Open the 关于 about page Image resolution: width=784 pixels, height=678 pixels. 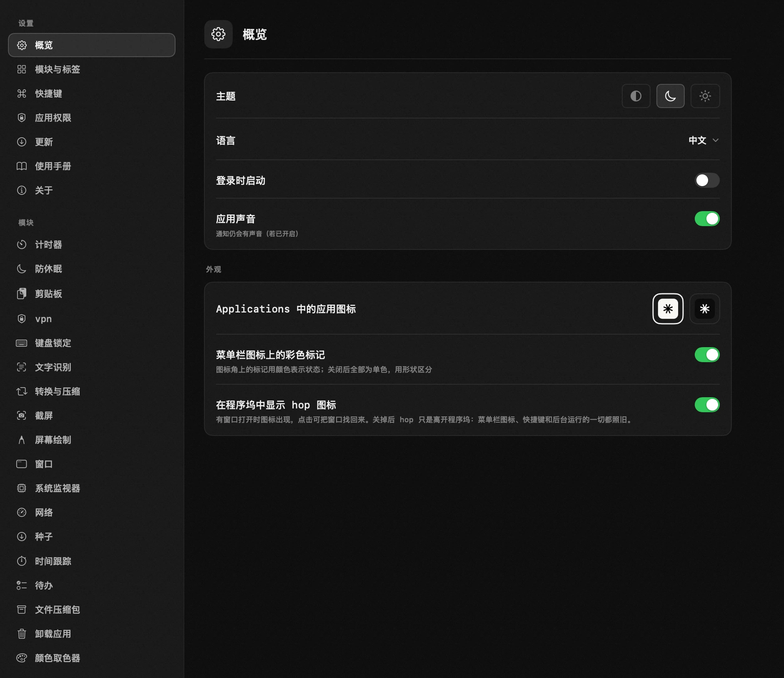92,190
